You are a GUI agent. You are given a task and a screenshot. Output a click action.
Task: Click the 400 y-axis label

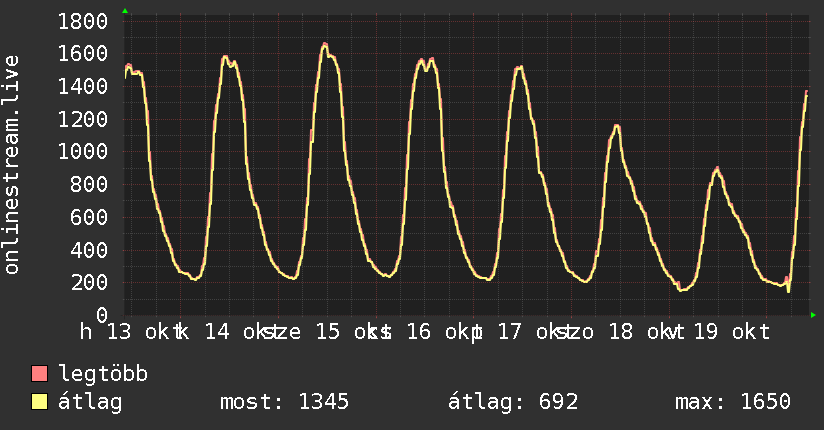(x=89, y=250)
